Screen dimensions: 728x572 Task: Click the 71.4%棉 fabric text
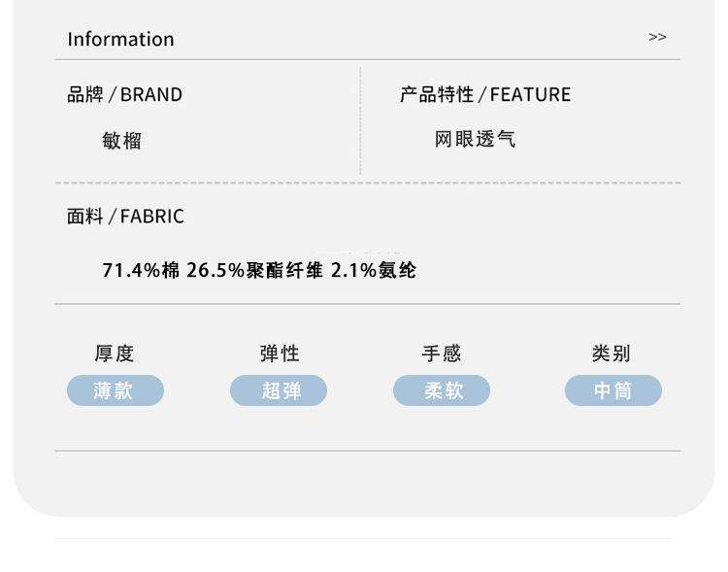141,271
